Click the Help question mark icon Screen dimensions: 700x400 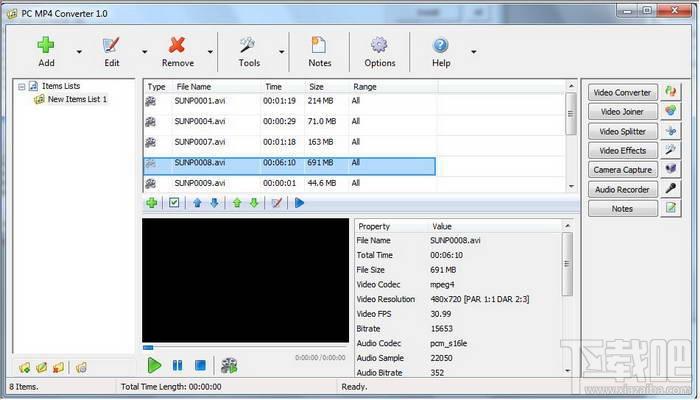pos(440,45)
